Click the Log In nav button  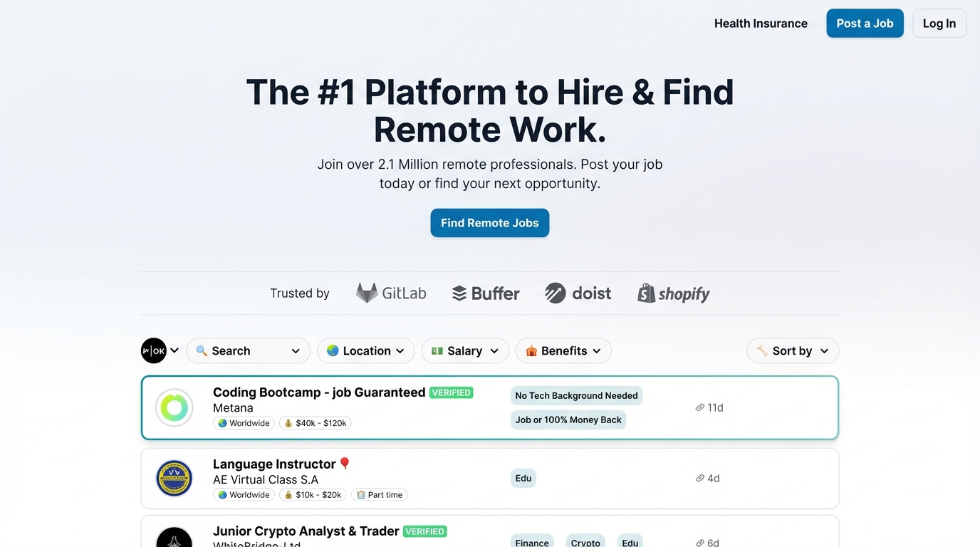939,24
